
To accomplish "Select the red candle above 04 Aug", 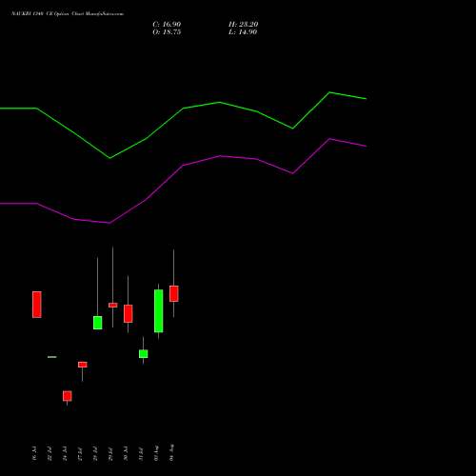I will coord(174,293).
